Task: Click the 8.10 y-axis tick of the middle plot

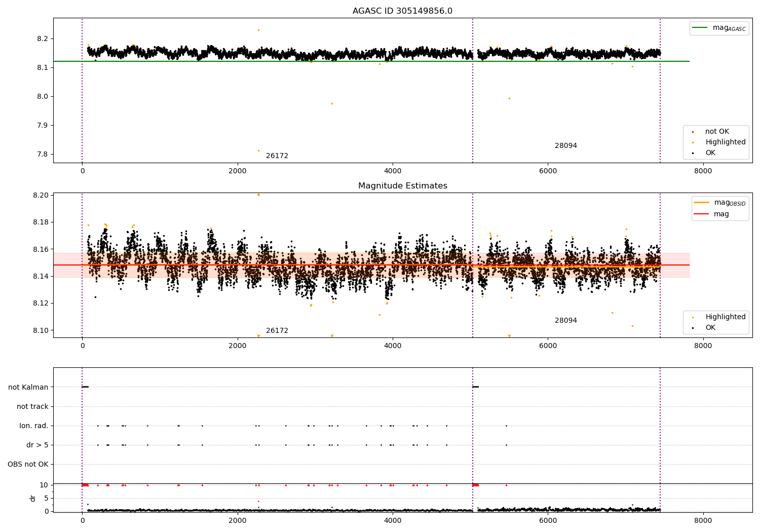Action: [41, 331]
